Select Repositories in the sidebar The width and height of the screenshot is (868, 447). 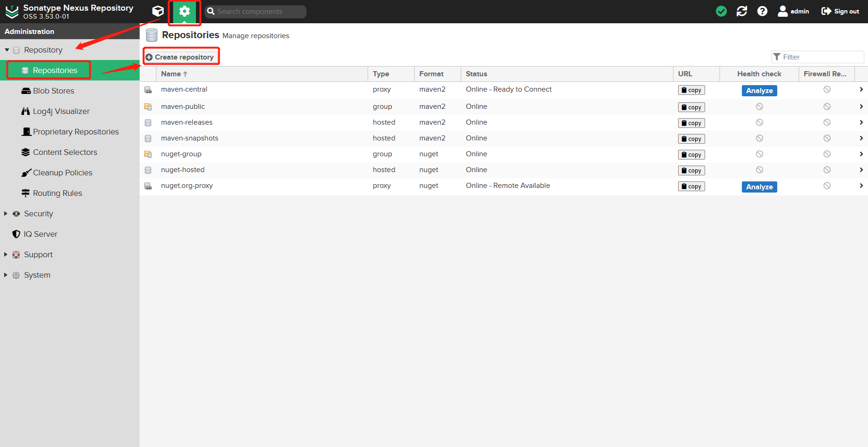coord(55,70)
